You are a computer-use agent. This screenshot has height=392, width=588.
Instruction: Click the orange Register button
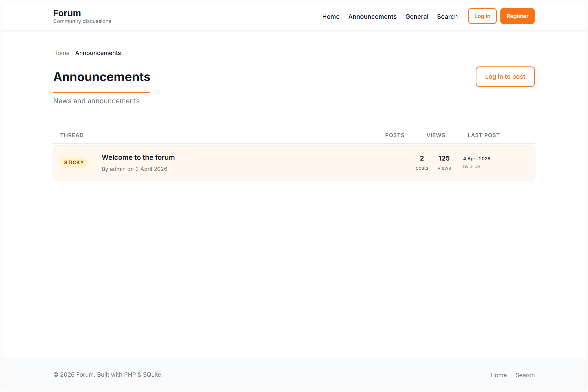[x=517, y=16]
